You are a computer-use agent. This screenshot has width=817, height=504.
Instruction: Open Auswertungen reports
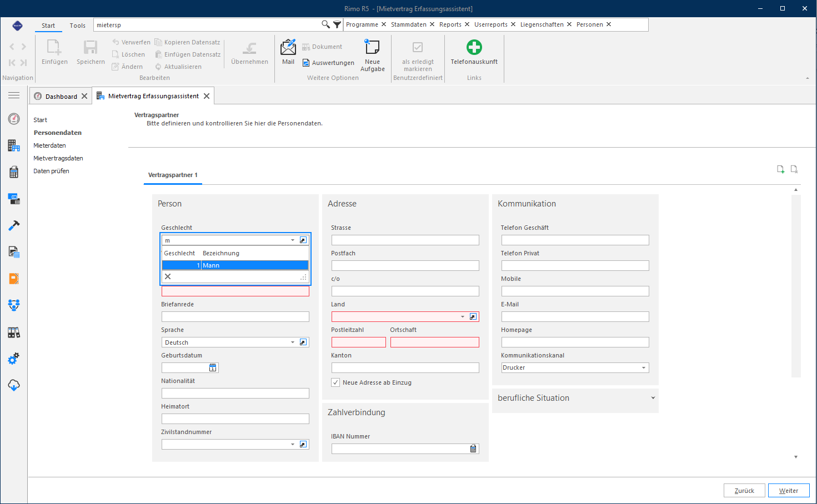pyautogui.click(x=328, y=63)
